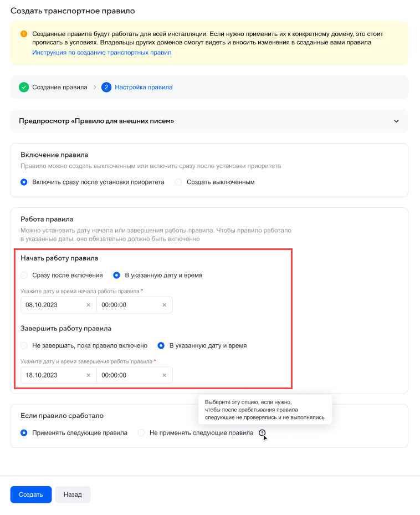This screenshot has width=420, height=515.
Task: Click the orange warning icon in banner
Action: click(24, 34)
